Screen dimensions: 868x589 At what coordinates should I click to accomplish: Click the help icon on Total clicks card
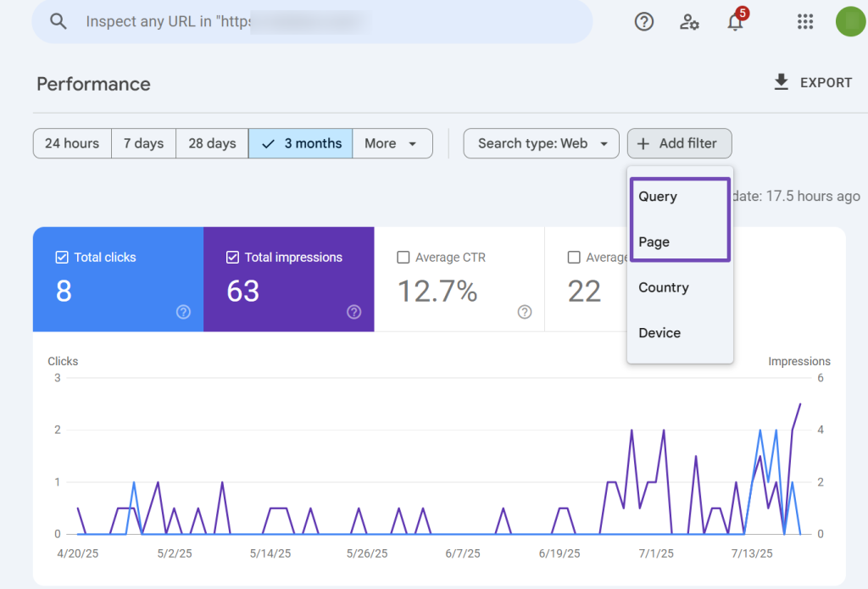pos(184,312)
